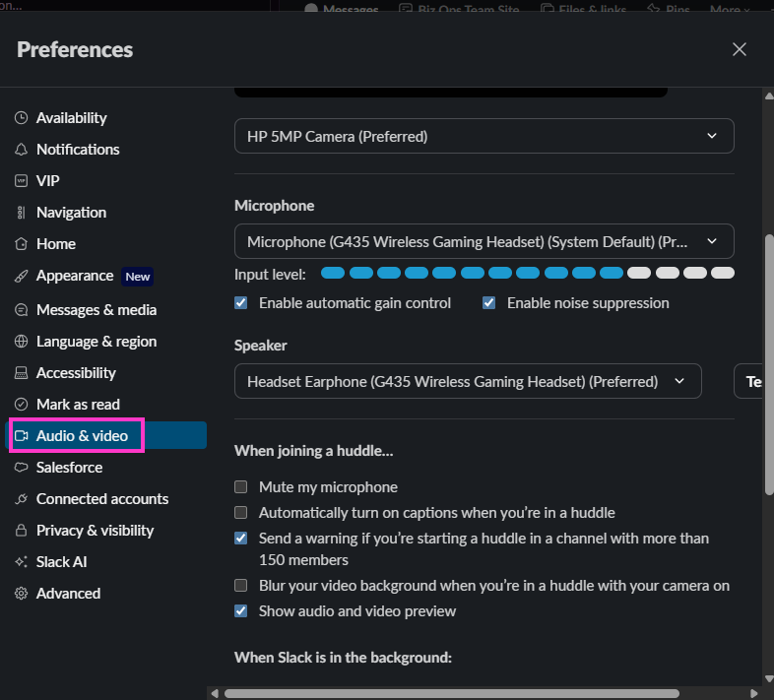This screenshot has height=700, width=774.
Task: Check Mute my microphone
Action: (x=241, y=487)
